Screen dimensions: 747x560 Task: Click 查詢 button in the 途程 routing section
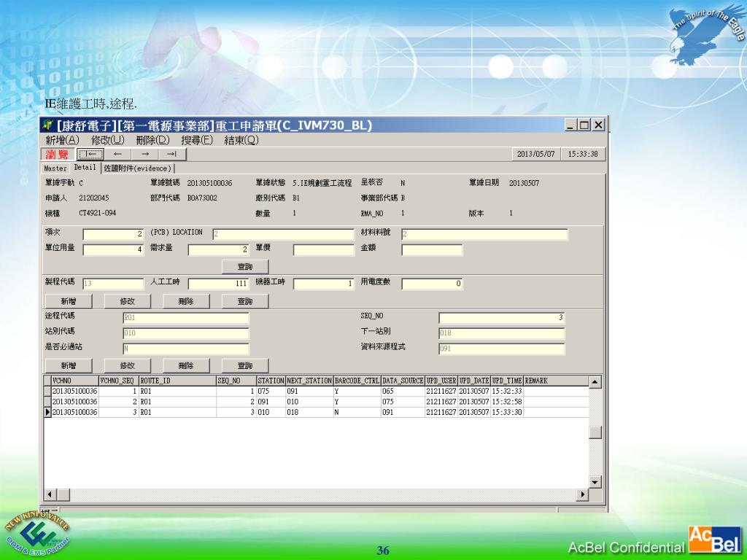click(x=245, y=366)
